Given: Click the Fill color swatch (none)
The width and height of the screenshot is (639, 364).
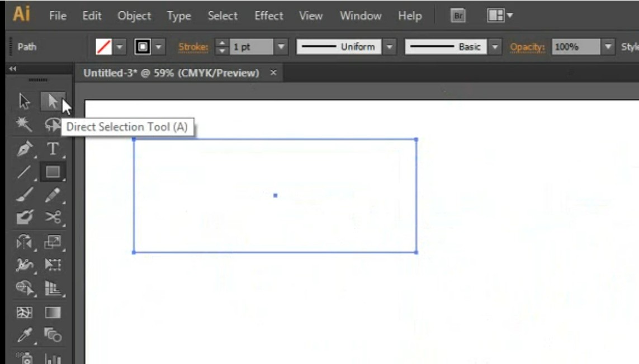Looking at the screenshot, I should (103, 46).
